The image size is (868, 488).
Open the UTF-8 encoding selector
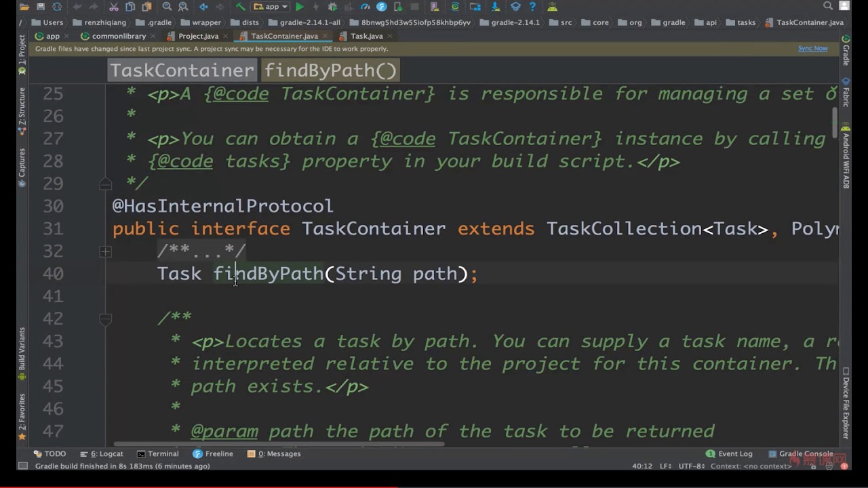(692, 466)
